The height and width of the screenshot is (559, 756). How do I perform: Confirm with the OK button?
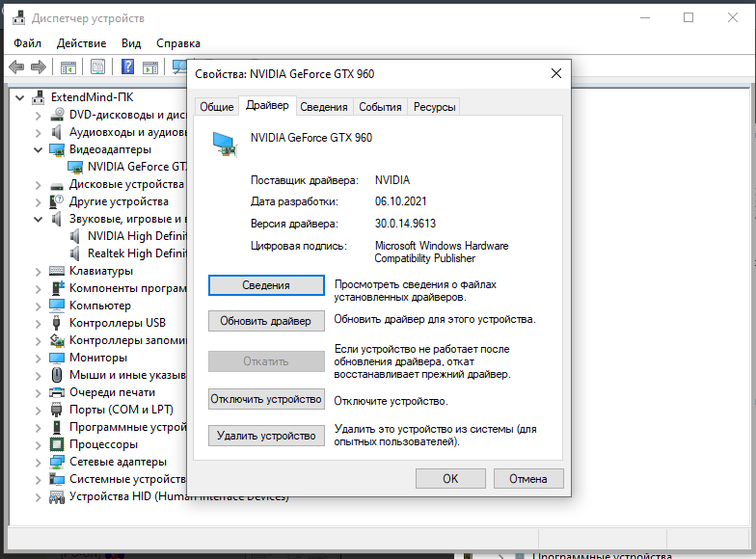450,478
